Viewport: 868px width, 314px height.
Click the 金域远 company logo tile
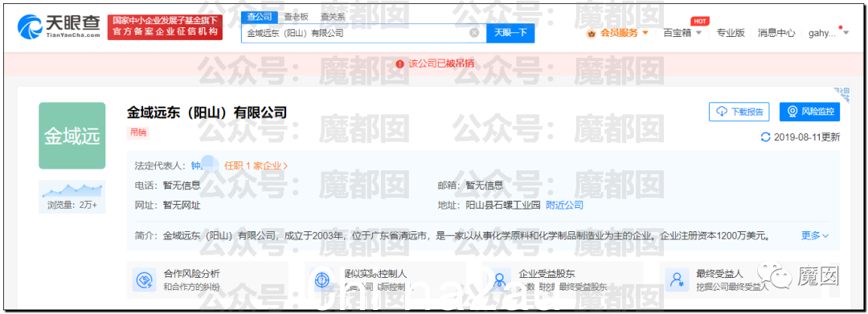pos(72,136)
